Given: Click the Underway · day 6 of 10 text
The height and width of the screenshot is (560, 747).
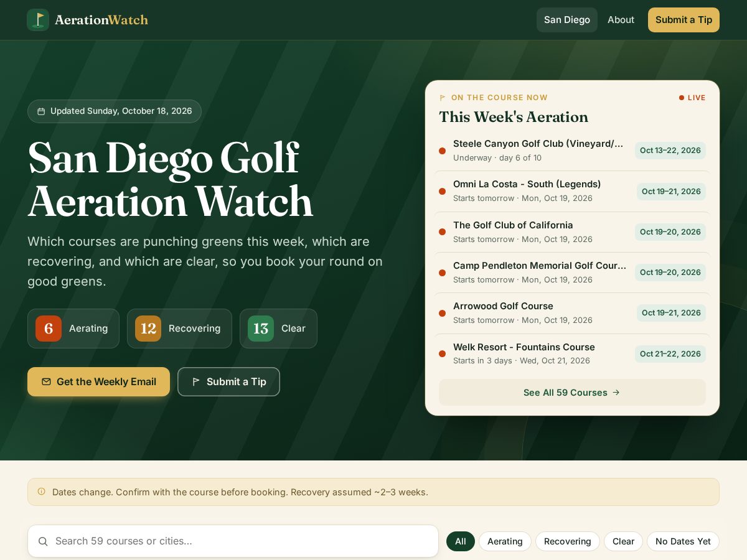Looking at the screenshot, I should 497,158.
